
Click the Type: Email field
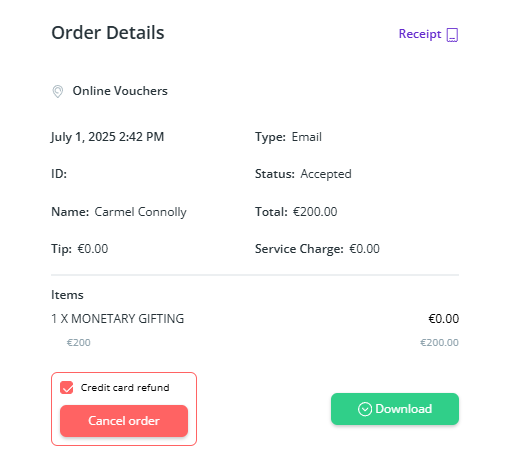click(x=288, y=137)
